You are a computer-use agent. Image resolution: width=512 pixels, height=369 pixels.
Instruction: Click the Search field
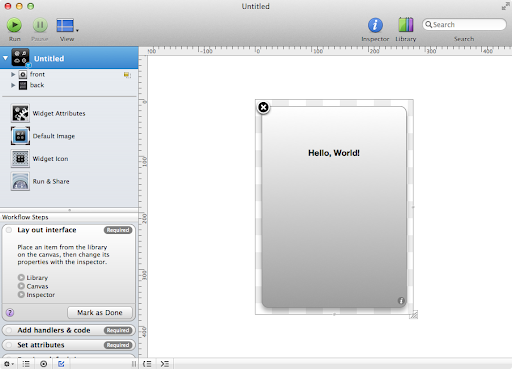[x=464, y=25]
